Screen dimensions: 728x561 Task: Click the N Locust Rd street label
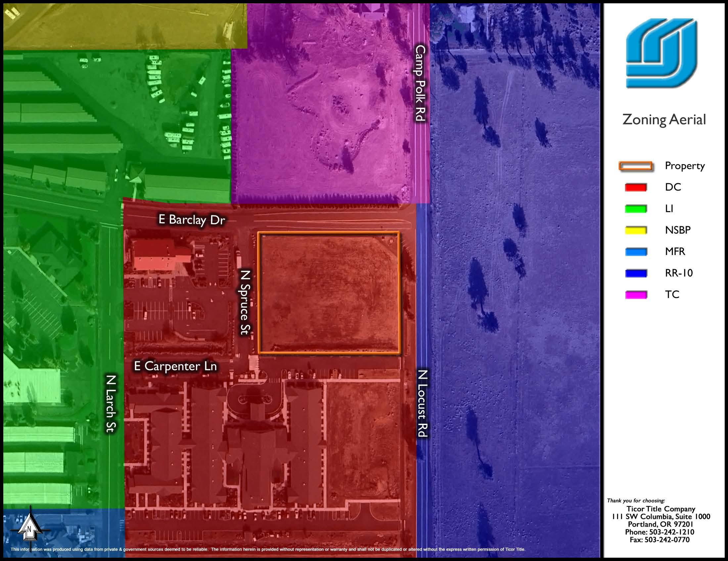[x=422, y=403]
